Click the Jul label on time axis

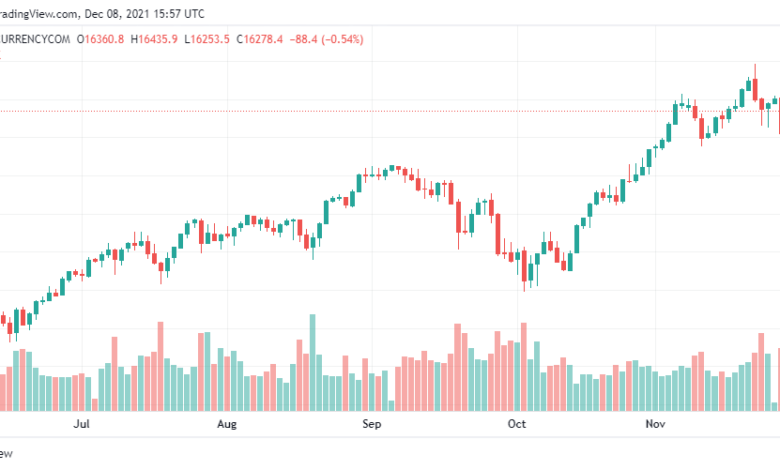83,425
